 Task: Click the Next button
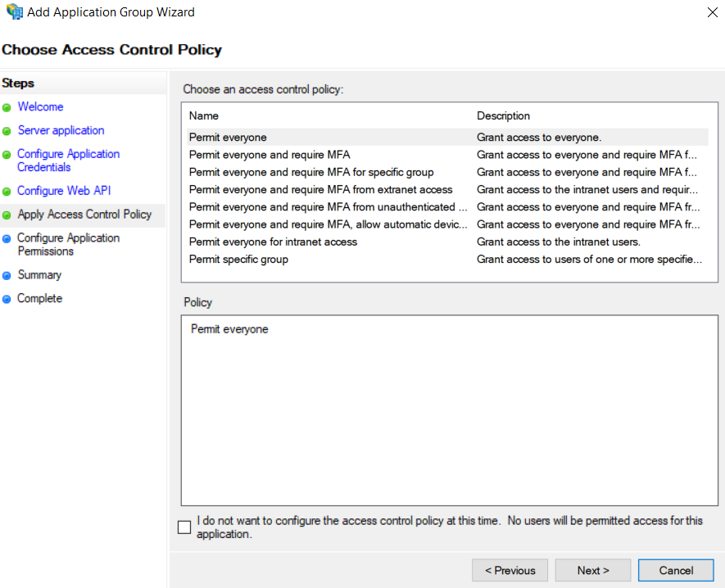[593, 571]
